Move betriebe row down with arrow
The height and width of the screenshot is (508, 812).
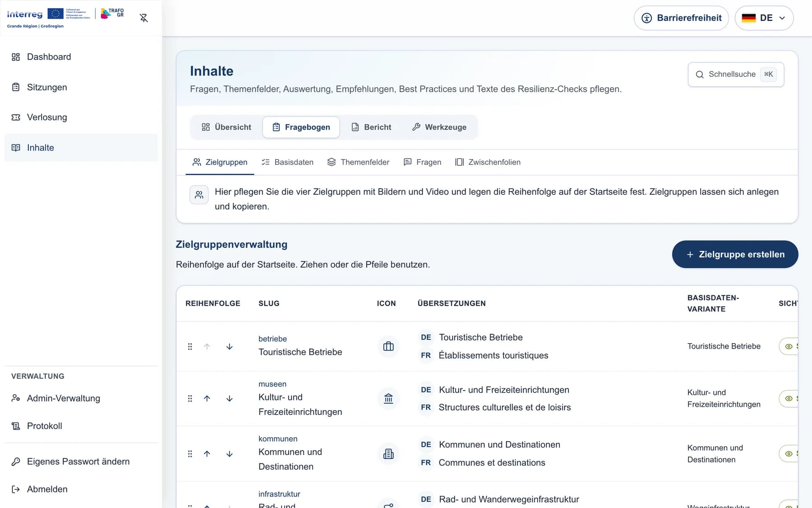click(229, 346)
